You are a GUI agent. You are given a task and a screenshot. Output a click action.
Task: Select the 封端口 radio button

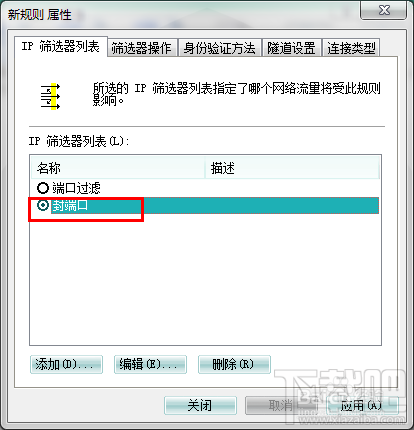43,205
